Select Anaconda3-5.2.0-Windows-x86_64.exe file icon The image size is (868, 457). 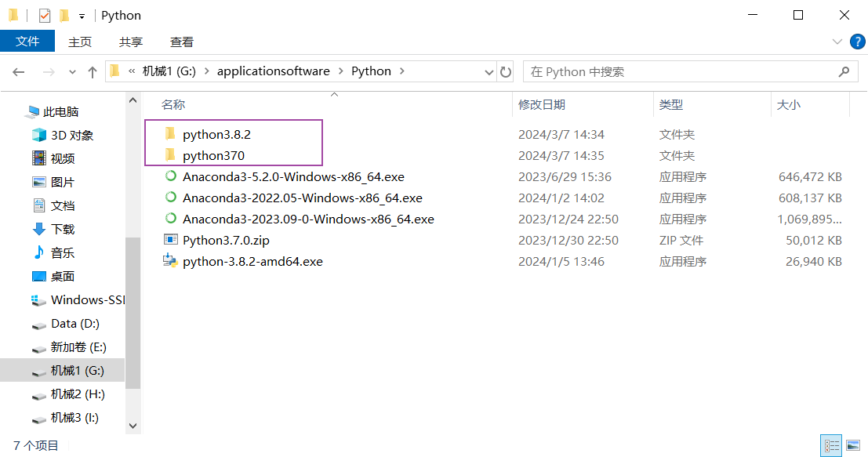[x=170, y=176]
